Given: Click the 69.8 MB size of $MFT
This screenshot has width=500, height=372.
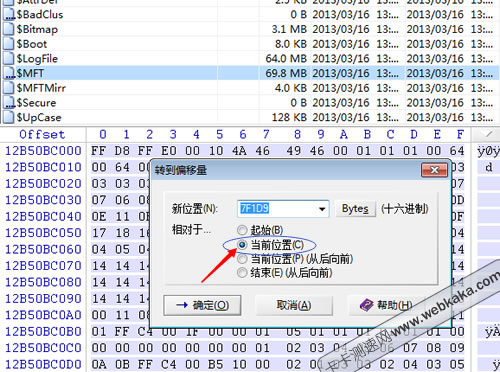Looking at the screenshot, I should point(286,73).
